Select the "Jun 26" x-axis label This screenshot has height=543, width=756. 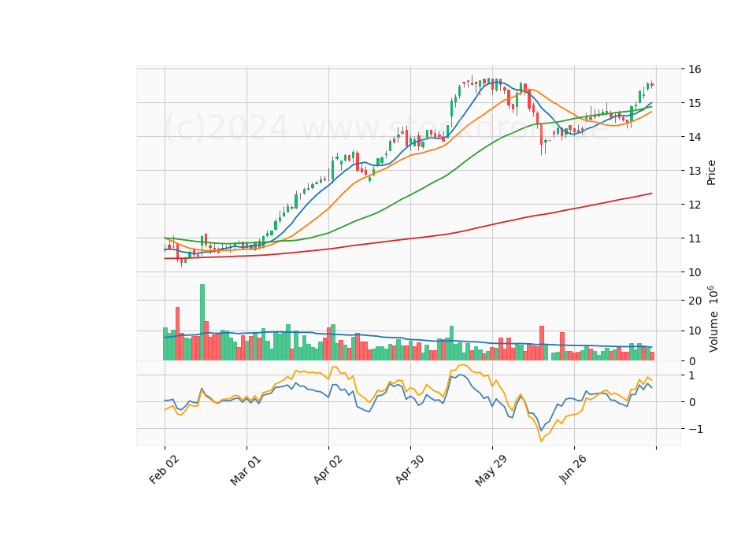click(573, 469)
